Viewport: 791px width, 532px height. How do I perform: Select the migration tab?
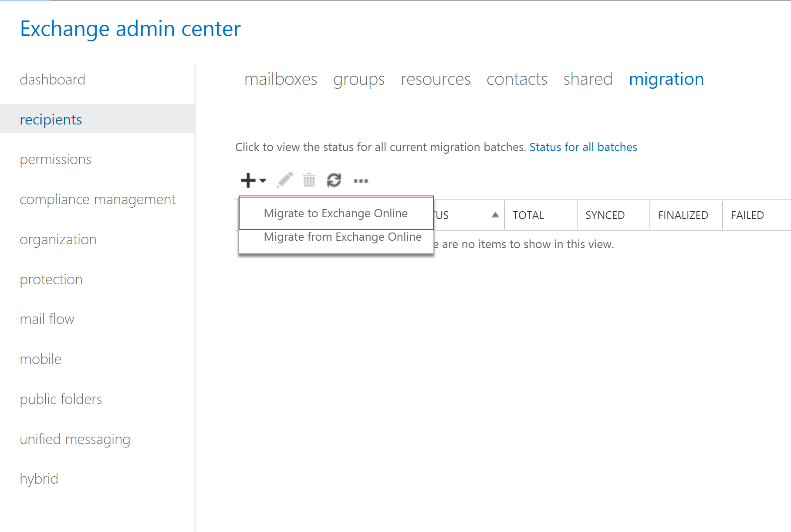click(666, 79)
